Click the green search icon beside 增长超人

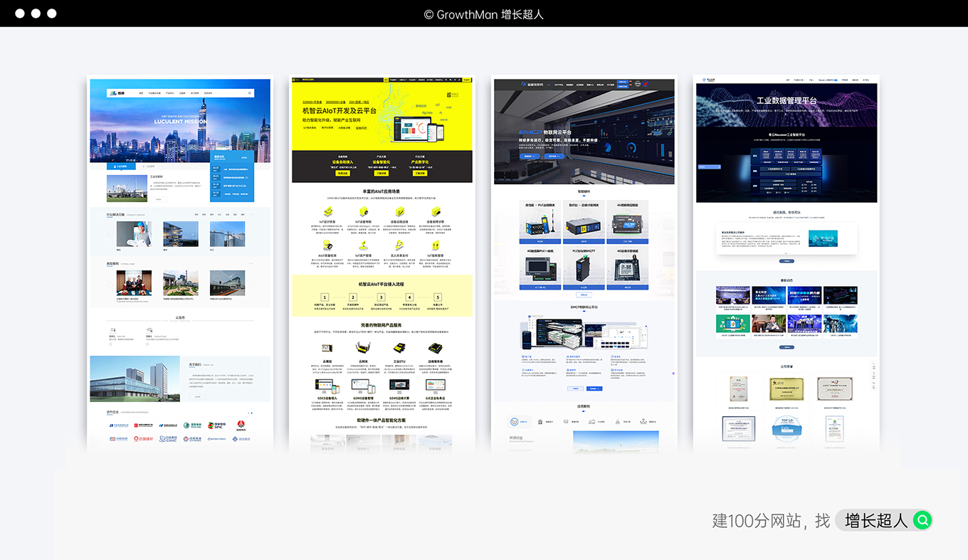pos(922,521)
